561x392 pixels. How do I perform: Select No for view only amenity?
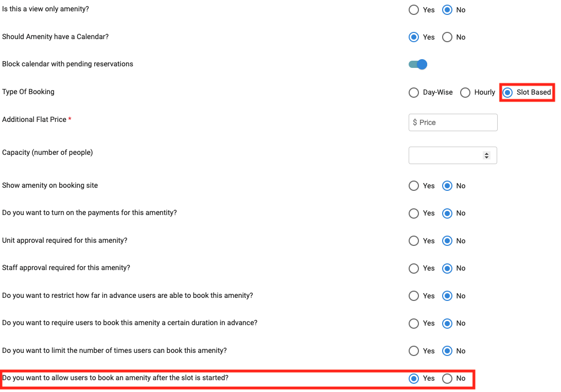[447, 10]
